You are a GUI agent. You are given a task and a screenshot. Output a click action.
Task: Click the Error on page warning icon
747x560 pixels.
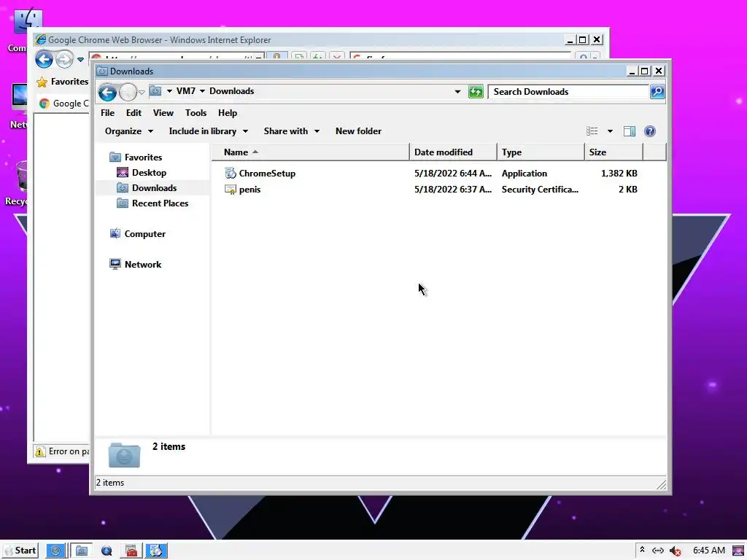click(x=40, y=451)
